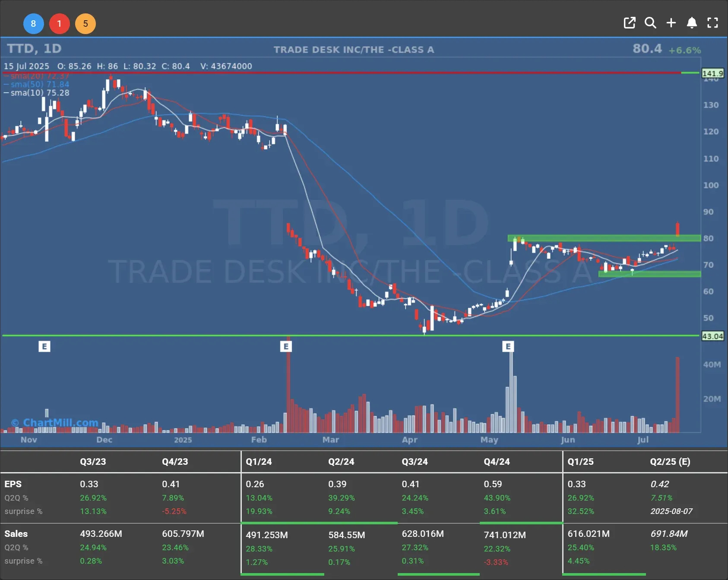Open chart in new window icon

tap(630, 23)
